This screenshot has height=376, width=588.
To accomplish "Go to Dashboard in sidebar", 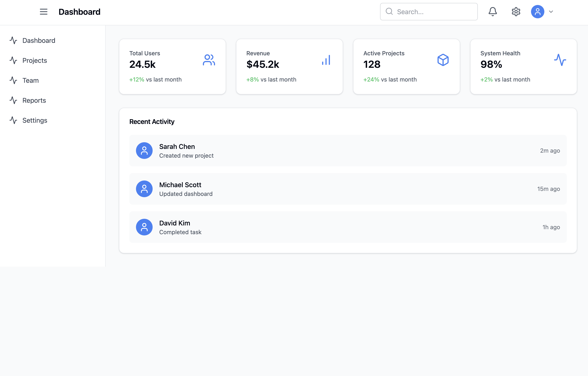I will (x=39, y=41).
